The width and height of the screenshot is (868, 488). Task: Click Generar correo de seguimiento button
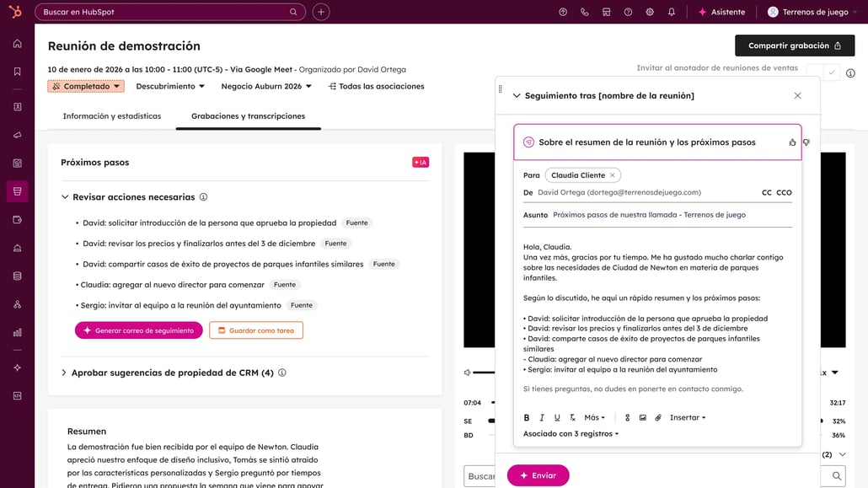point(138,330)
